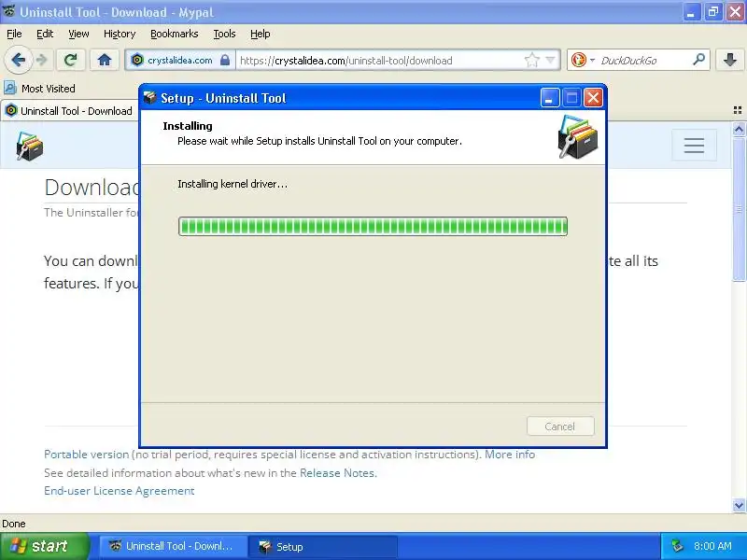Go back with the browser back arrow
Screen dimensions: 747x560
tap(19, 60)
